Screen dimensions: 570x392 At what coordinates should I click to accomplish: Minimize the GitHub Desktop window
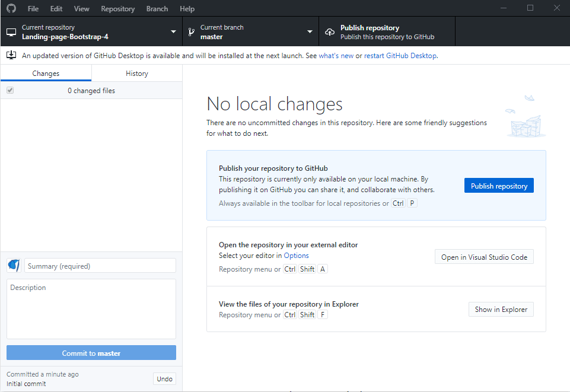click(504, 8)
